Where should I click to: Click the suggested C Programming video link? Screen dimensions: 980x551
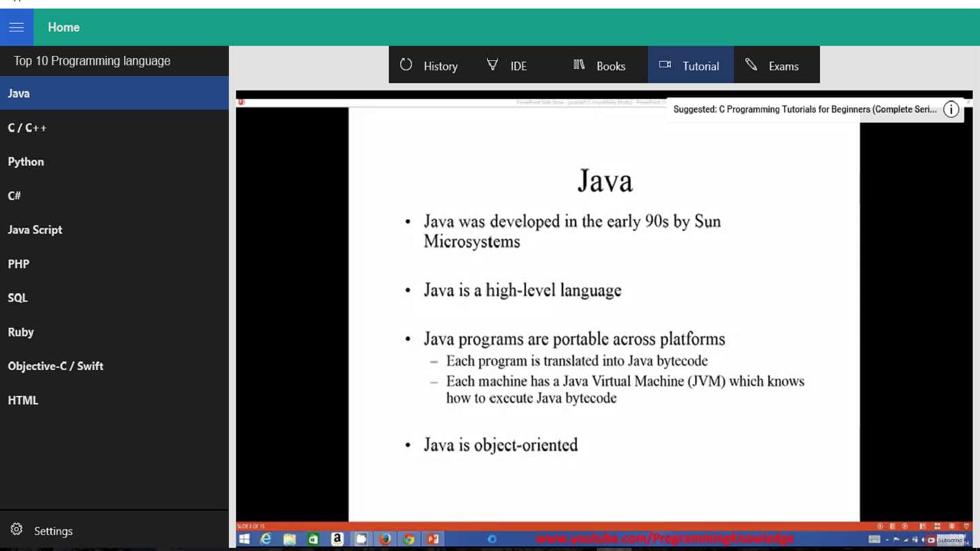804,110
